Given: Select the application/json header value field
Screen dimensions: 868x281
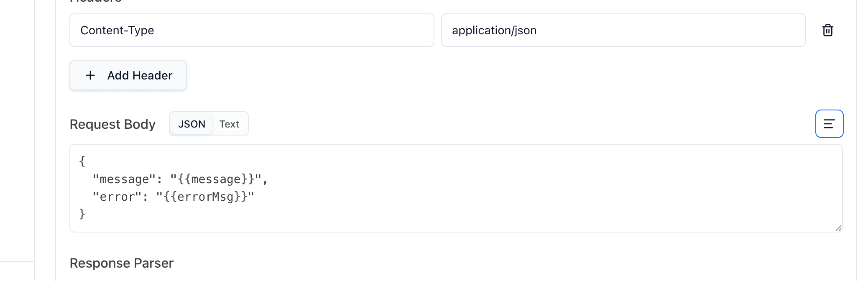Looking at the screenshot, I should click(623, 30).
